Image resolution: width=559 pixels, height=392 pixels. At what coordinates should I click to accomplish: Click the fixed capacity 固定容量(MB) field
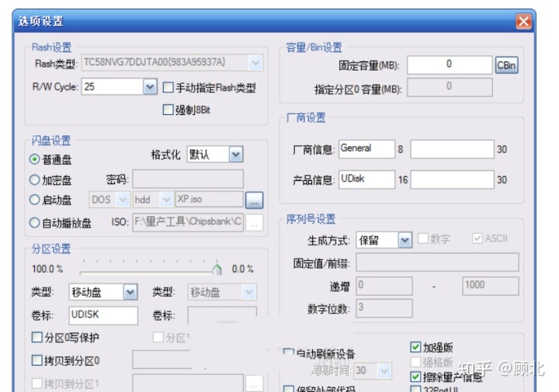coord(450,65)
